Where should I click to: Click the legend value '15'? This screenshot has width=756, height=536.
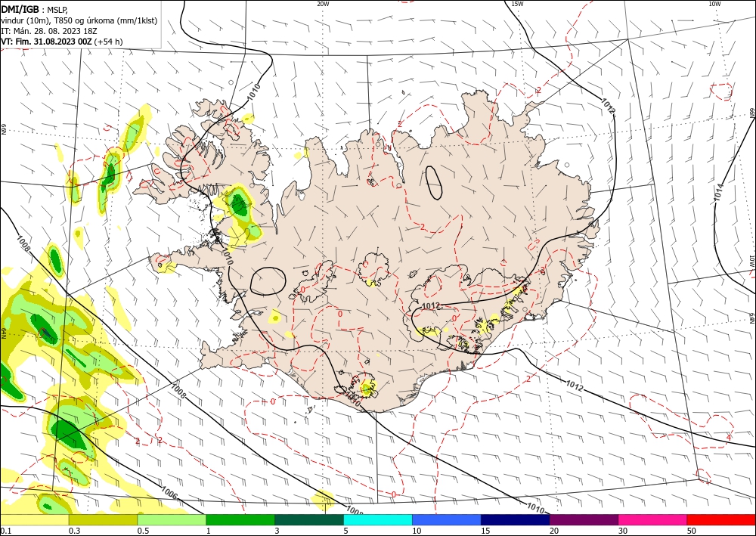tap(485, 531)
